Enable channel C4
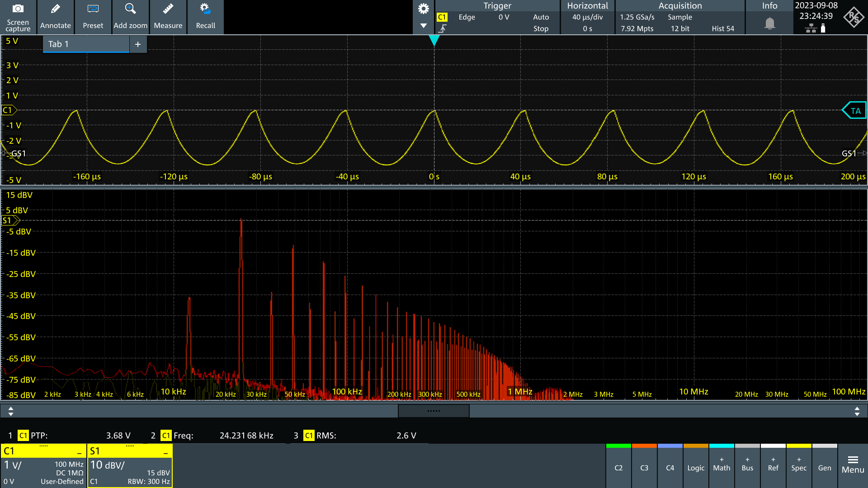The image size is (868, 488). click(670, 466)
